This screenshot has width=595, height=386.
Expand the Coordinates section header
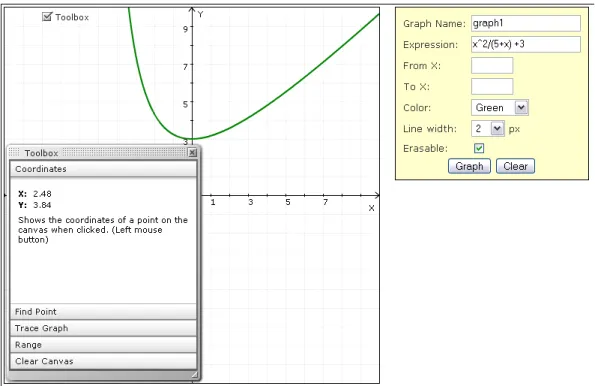(103, 169)
